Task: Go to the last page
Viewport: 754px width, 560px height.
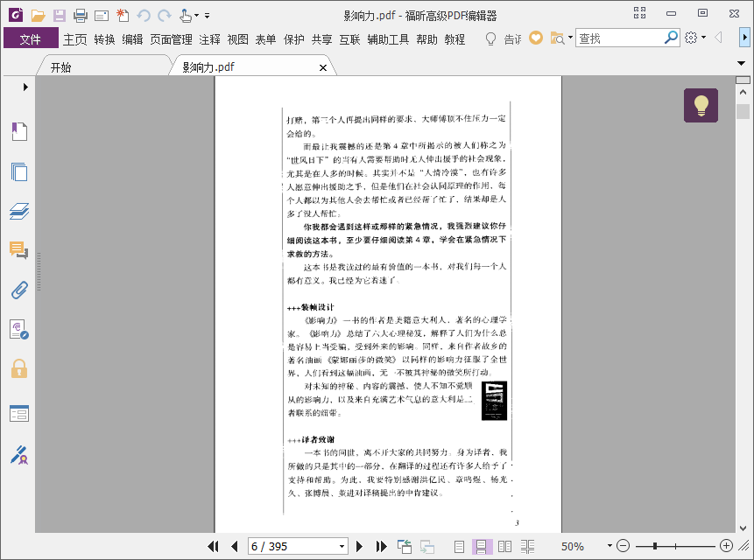Action: coord(381,546)
